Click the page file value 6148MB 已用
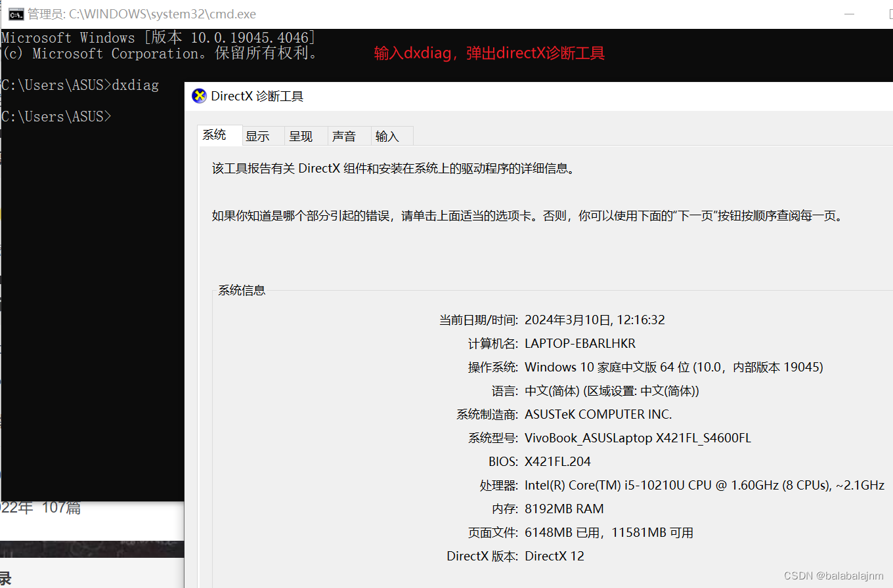The width and height of the screenshot is (893, 588). [609, 532]
